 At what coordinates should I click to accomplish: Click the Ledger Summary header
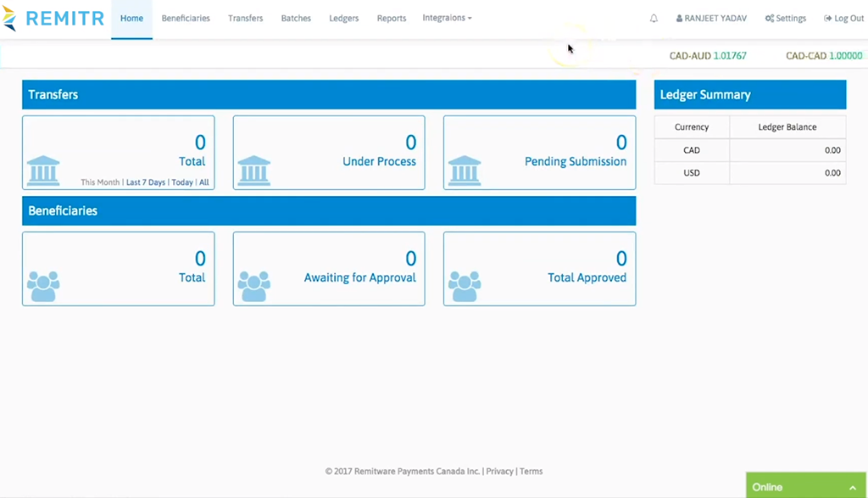click(x=750, y=95)
